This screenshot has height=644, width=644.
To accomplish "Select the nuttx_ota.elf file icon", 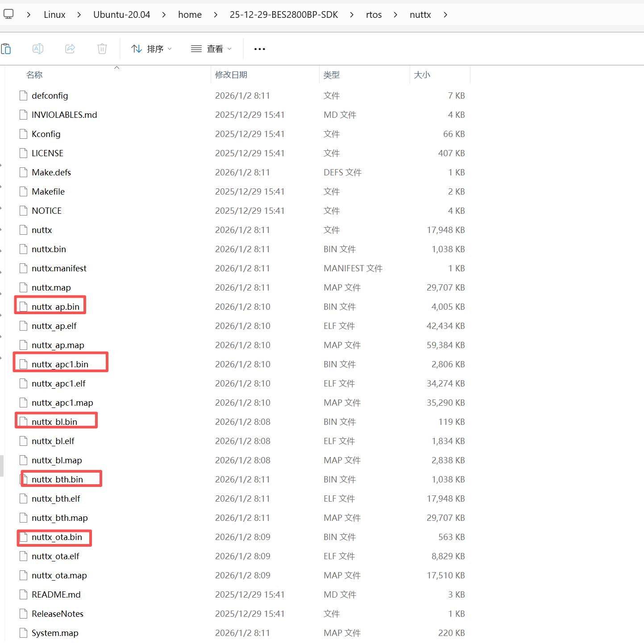I will pyautogui.click(x=24, y=556).
